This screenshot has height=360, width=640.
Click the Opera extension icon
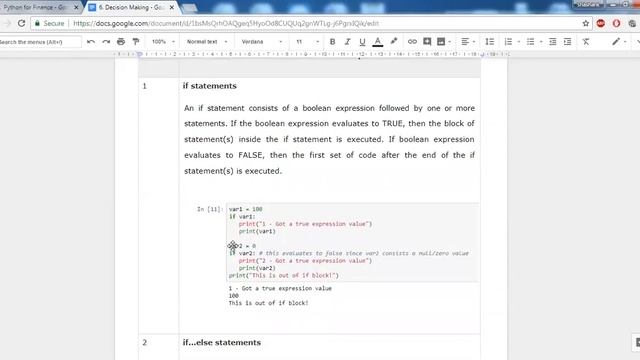[616, 23]
